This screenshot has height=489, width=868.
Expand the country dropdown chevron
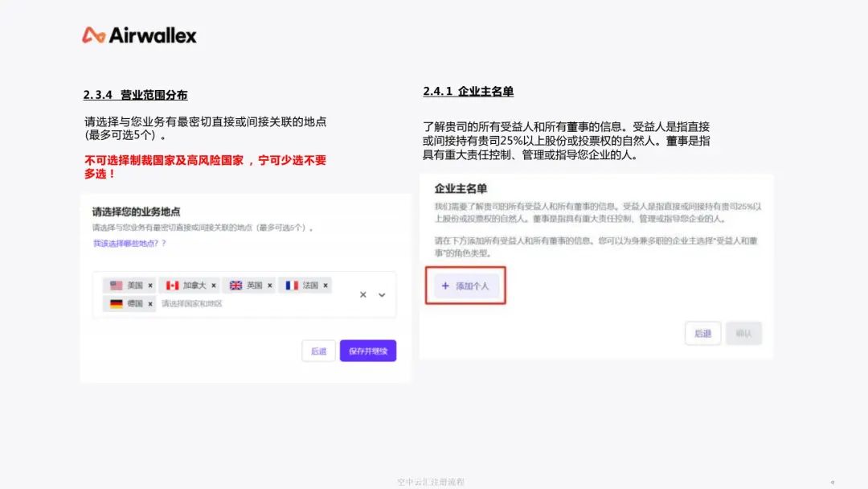[x=382, y=295]
